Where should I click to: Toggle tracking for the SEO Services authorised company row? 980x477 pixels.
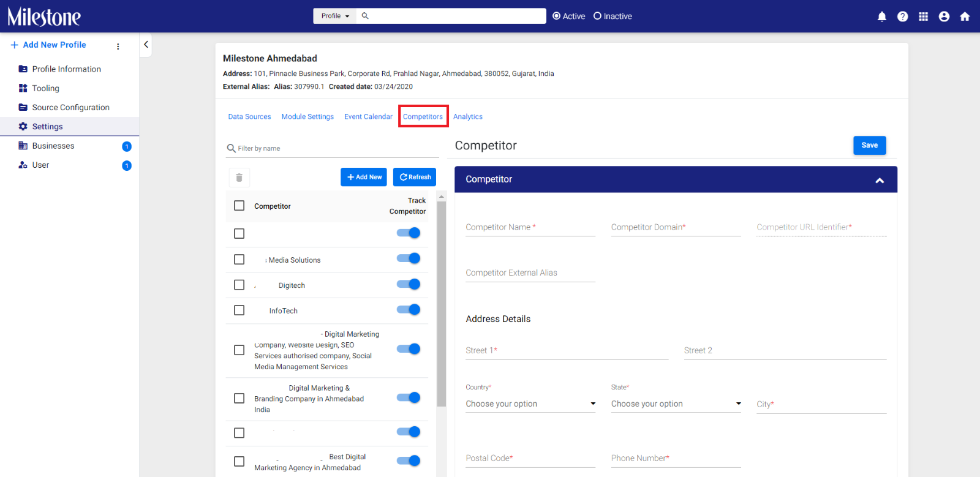(409, 349)
